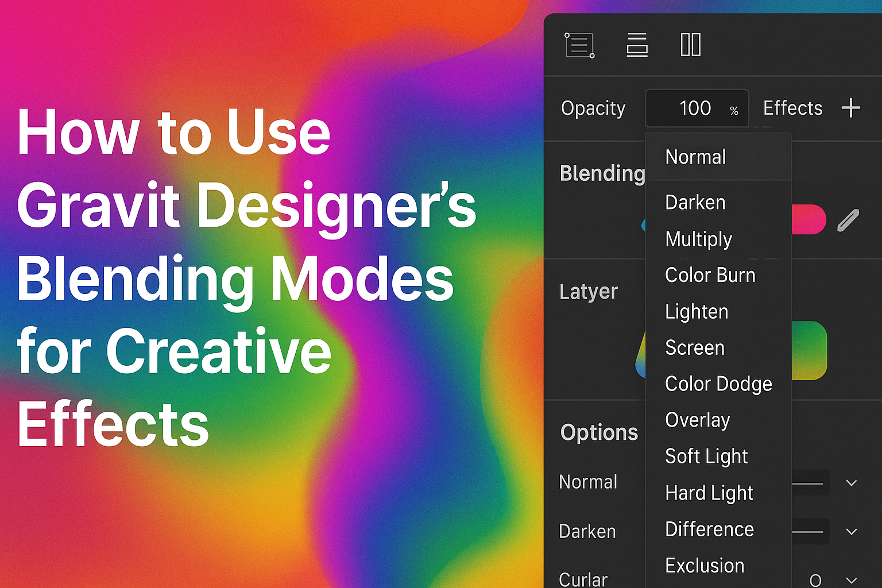Click the Opacity 100 % input field
Screen dimensions: 882x588
pyautogui.click(x=697, y=108)
